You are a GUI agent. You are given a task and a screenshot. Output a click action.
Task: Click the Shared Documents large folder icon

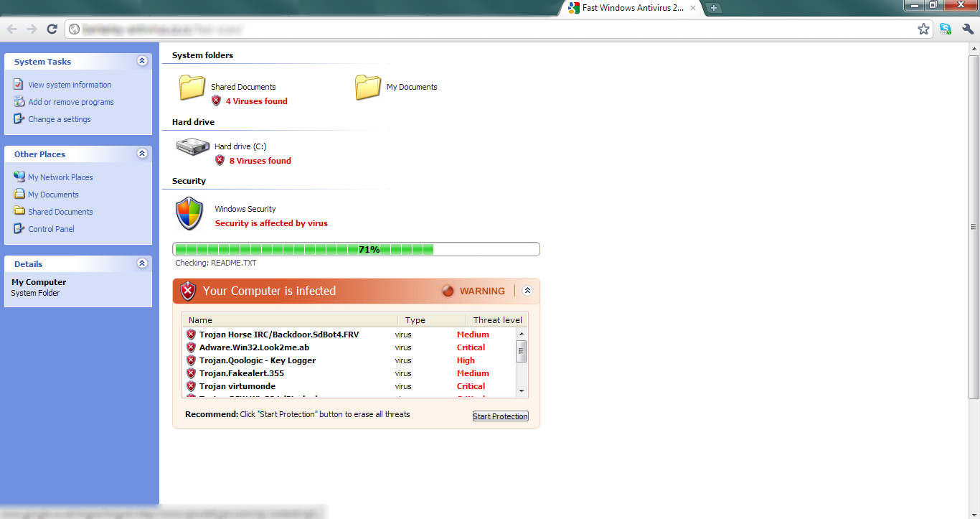click(192, 87)
